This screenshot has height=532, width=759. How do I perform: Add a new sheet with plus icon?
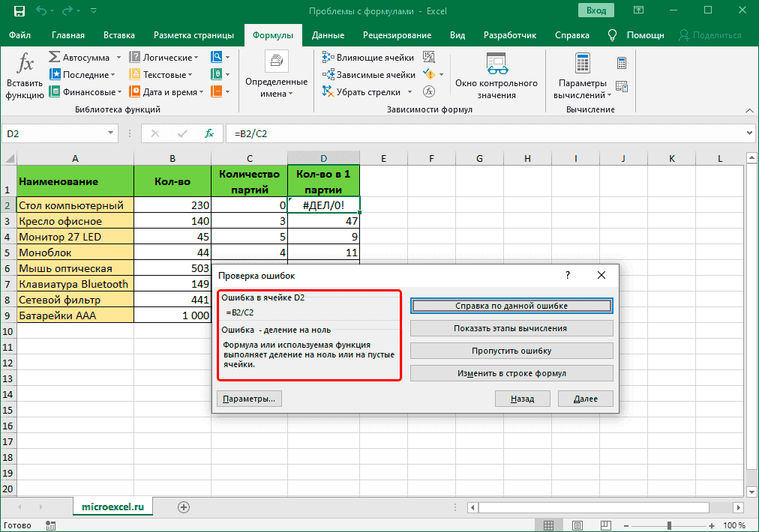tap(183, 507)
